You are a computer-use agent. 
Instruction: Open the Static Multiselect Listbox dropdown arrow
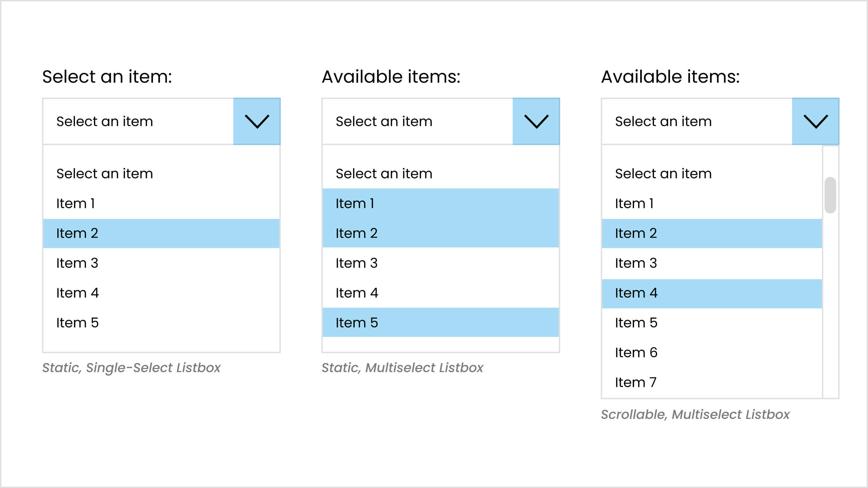(537, 121)
